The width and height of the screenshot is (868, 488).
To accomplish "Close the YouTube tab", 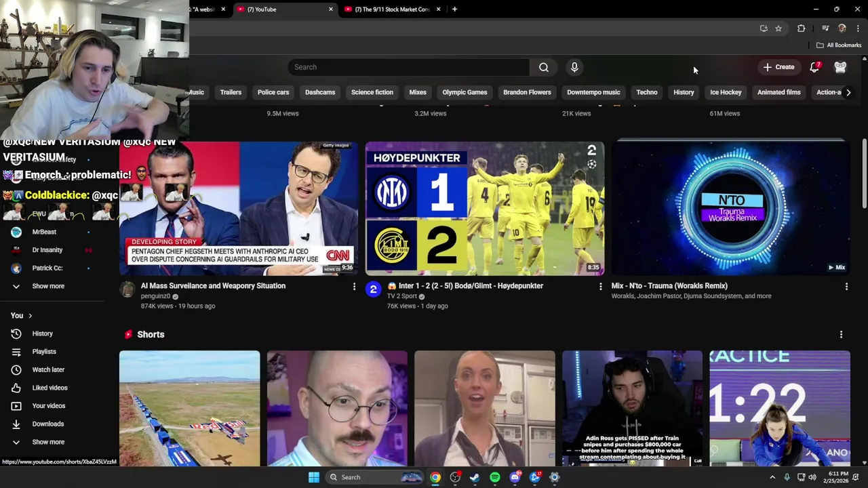I will click(331, 9).
